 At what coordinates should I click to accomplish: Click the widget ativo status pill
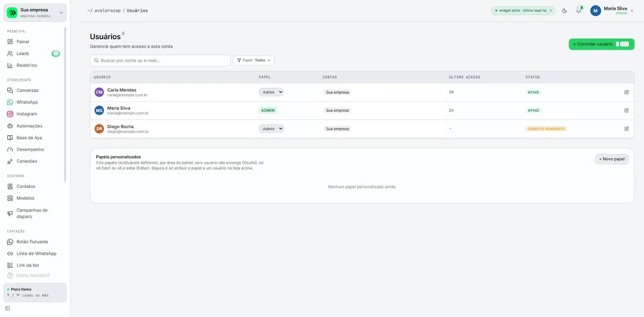523,11
